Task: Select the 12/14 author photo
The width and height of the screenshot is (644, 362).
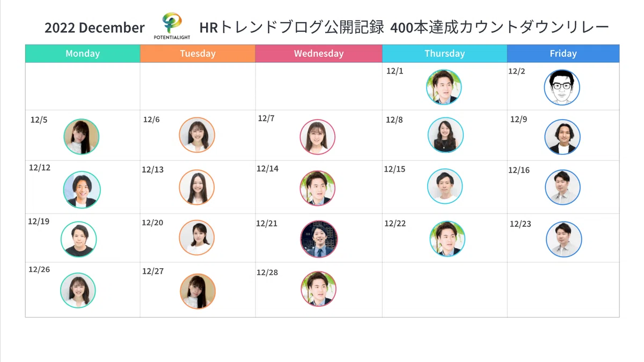Action: point(318,188)
